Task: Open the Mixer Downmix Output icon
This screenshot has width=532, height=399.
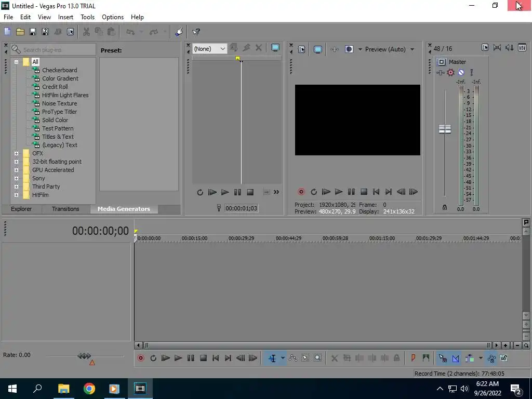Action: (497, 48)
